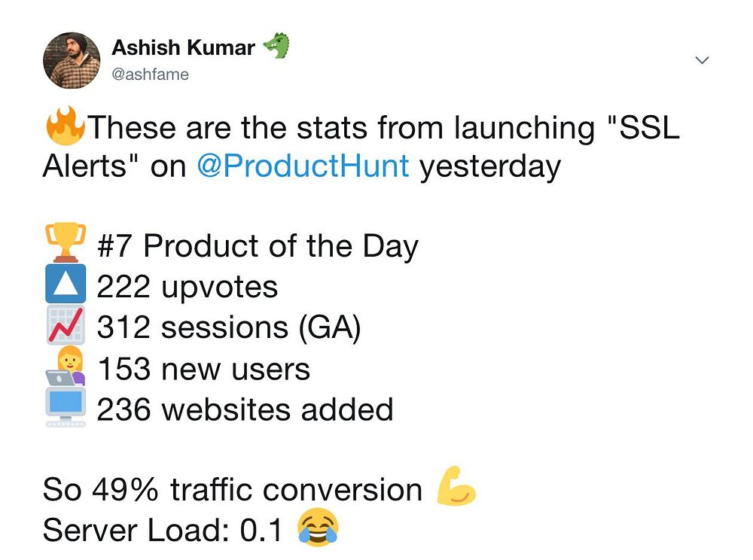The width and height of the screenshot is (753, 560).
Task: Click the flexed biceps emoji
Action: (x=456, y=487)
